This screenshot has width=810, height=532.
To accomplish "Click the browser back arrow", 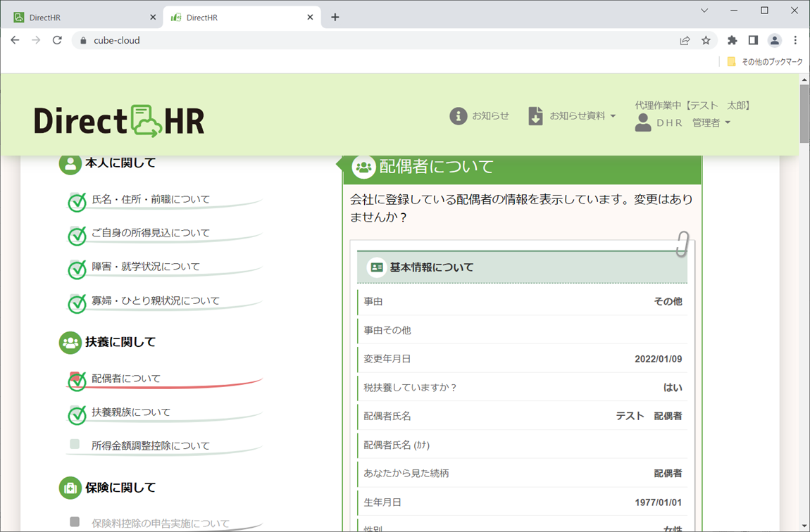I will [x=15, y=40].
